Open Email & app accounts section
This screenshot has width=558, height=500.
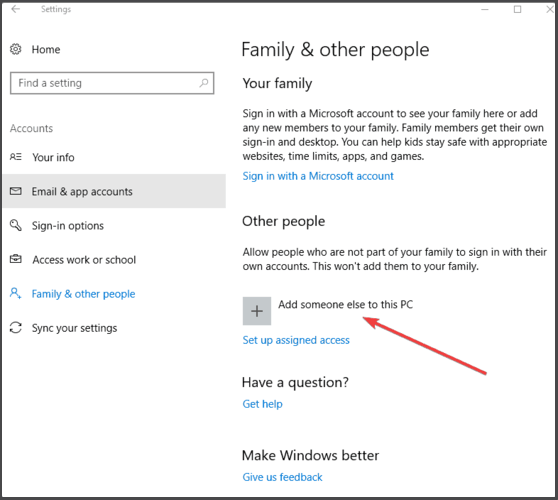(x=114, y=191)
